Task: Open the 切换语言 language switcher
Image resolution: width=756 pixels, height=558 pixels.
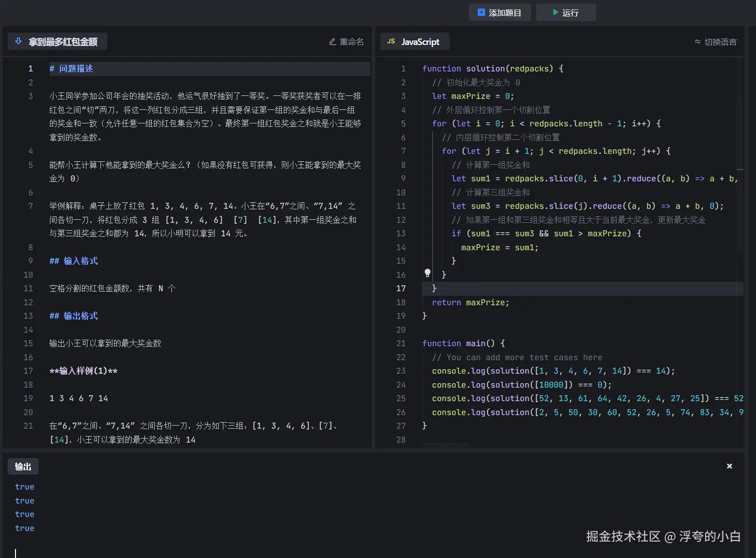Action: pyautogui.click(x=716, y=42)
